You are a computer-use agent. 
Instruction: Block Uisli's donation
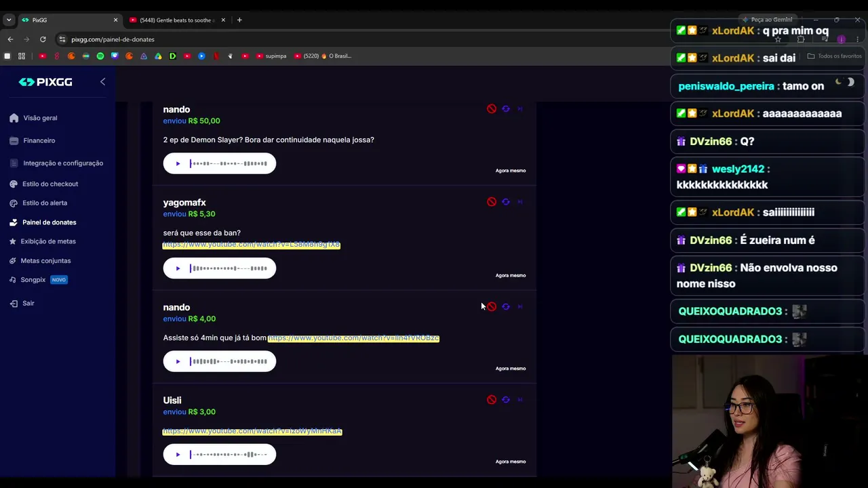[492, 400]
